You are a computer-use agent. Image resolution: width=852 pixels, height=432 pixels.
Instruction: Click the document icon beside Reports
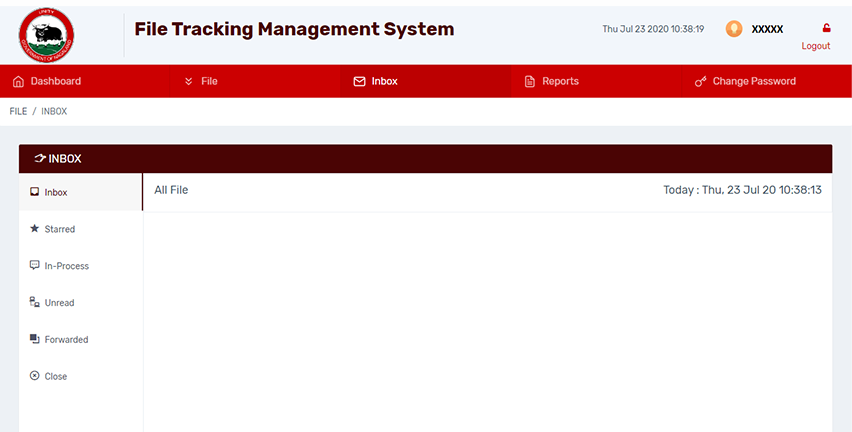[530, 81]
